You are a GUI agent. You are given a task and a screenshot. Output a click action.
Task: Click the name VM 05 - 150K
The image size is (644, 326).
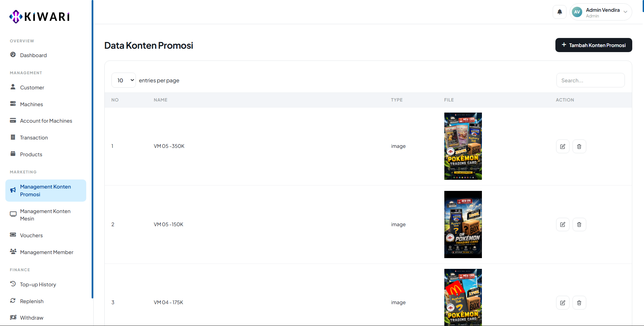168,225
